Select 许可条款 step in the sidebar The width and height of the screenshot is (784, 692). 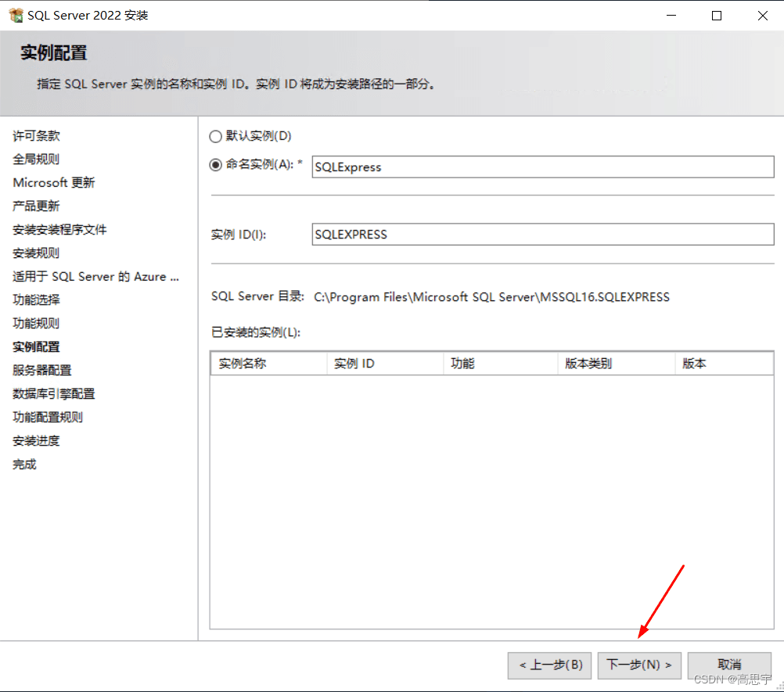36,136
